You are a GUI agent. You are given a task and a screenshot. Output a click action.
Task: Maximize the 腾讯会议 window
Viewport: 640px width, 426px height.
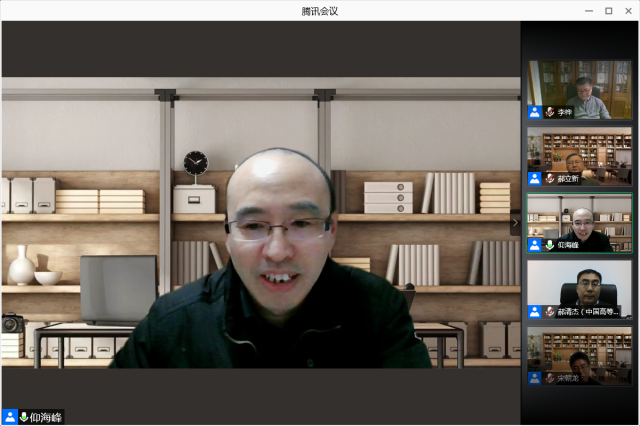click(608, 10)
